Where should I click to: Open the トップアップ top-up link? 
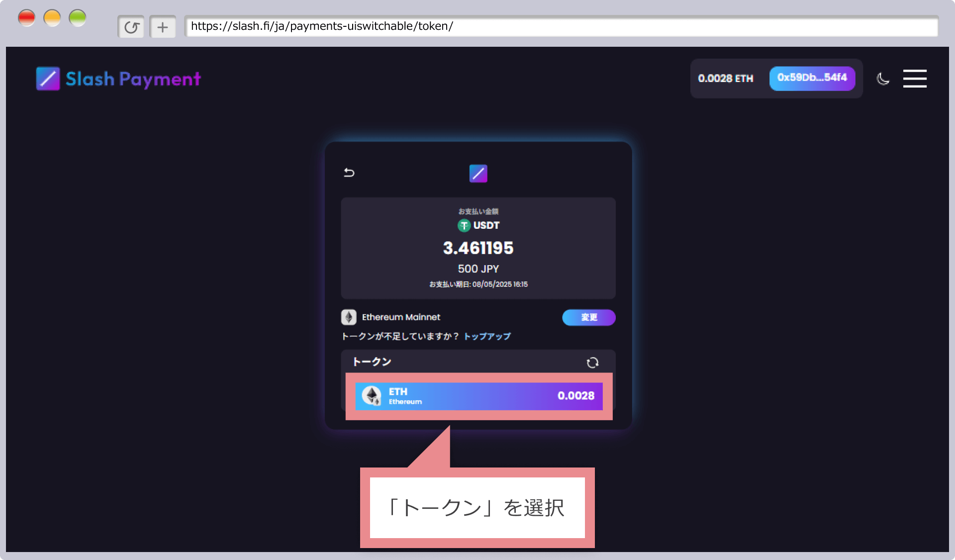click(487, 336)
